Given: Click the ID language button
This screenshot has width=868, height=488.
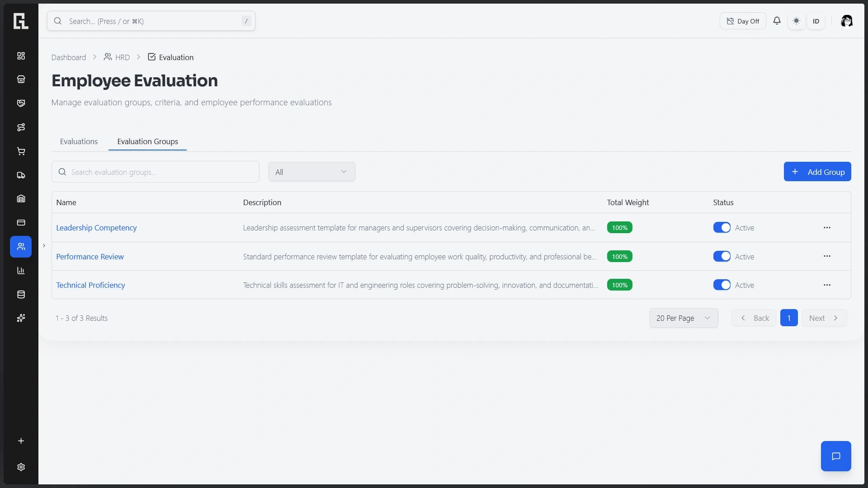Looking at the screenshot, I should tap(816, 21).
